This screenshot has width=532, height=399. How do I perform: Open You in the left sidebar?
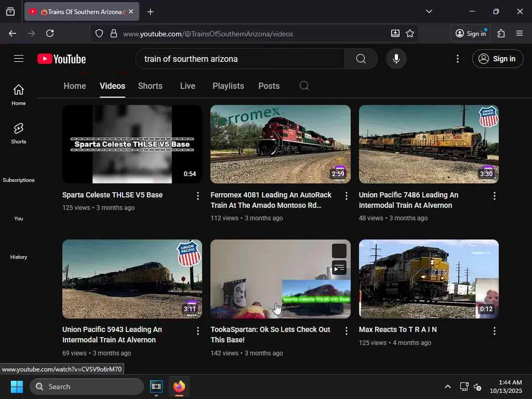point(19,219)
